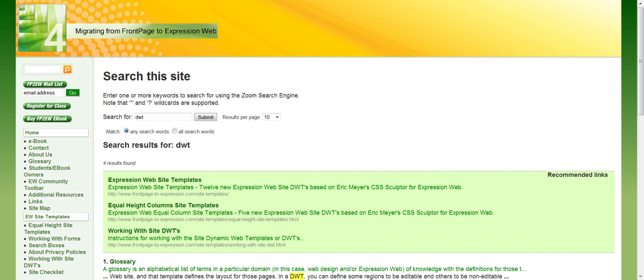Click the 'Search this site' heading
Image resolution: width=644 pixels, height=280 pixels.
(x=147, y=76)
